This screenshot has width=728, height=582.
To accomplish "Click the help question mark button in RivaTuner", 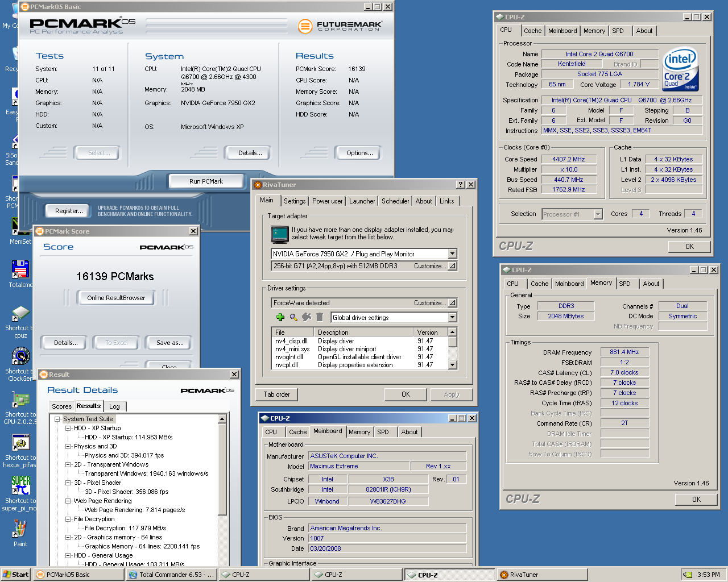I will [x=461, y=185].
